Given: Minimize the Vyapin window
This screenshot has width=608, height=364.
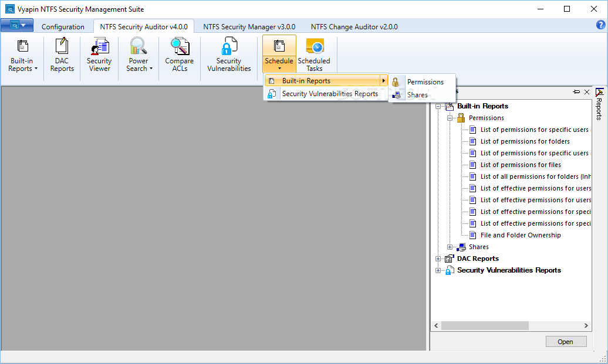Looking at the screenshot, I should (x=541, y=9).
